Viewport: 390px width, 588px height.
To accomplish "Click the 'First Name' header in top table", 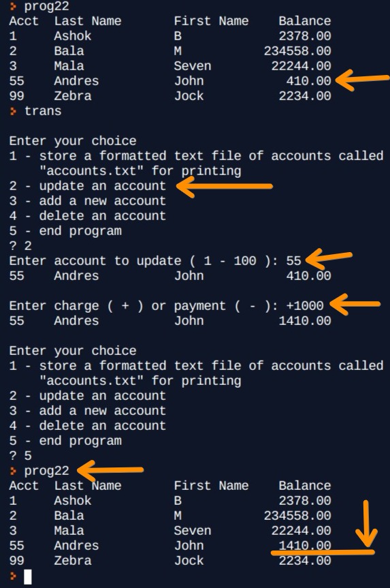I will click(x=211, y=21).
